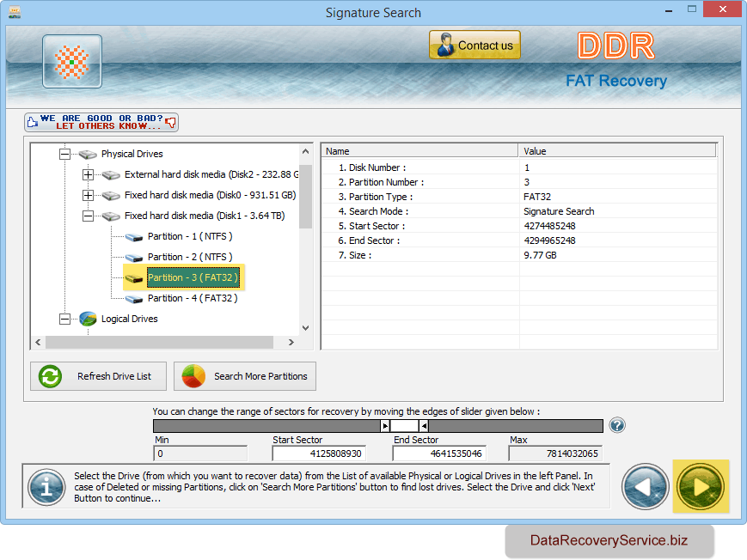
Task: Click the 'We are good or bad' feedback banner
Action: 101,122
